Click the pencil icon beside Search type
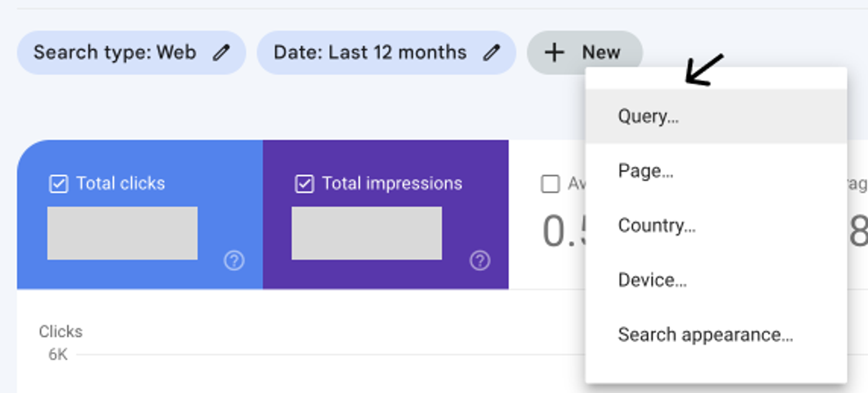The width and height of the screenshot is (868, 393). click(x=221, y=52)
